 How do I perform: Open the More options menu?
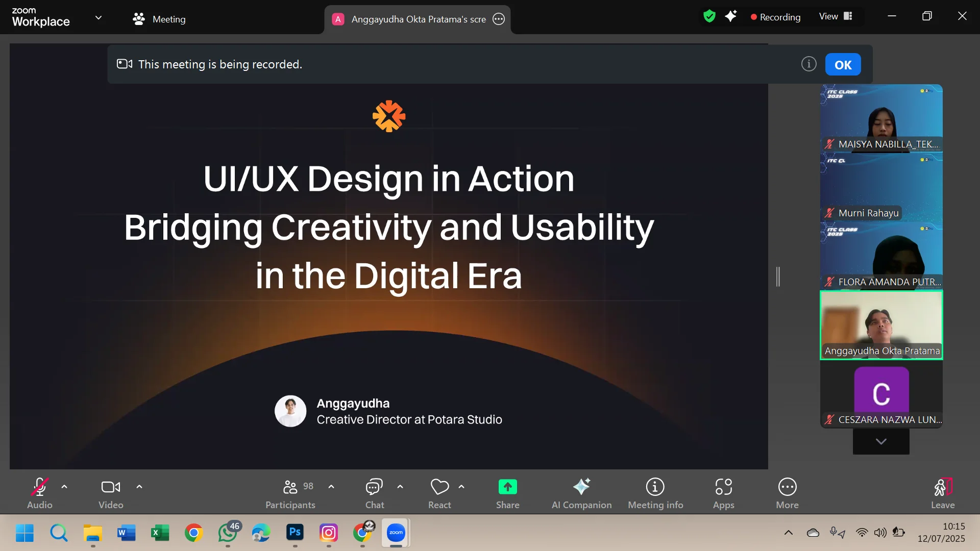coord(788,493)
